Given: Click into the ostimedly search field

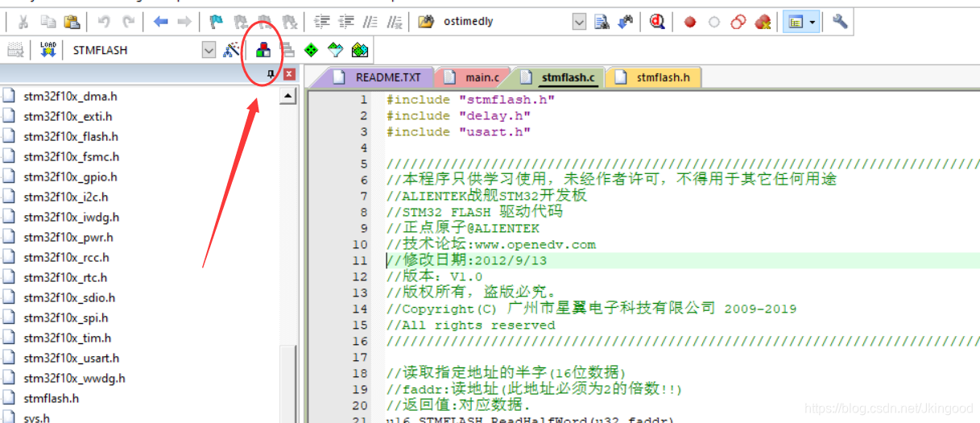Looking at the screenshot, I should pyautogui.click(x=506, y=22).
